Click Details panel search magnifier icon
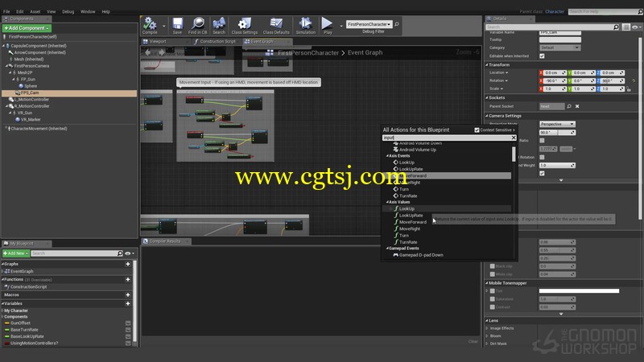Screen dimensions: 644x362 pos(616,27)
